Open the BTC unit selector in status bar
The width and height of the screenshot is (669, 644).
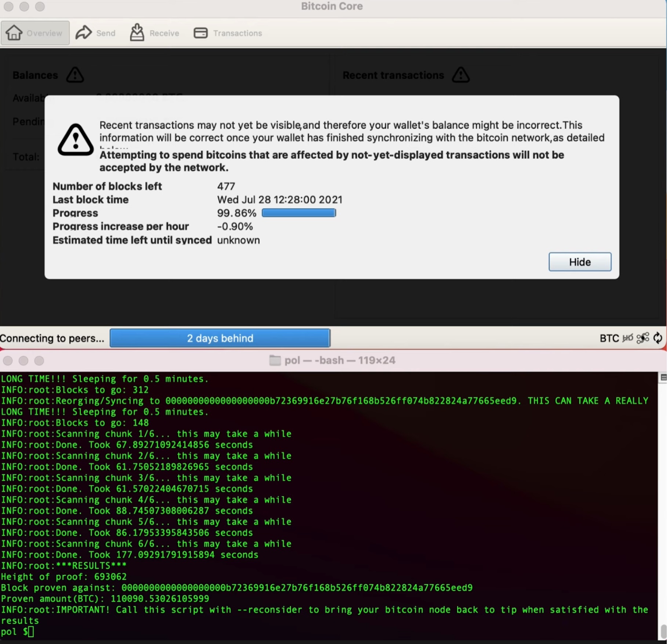pyautogui.click(x=609, y=338)
